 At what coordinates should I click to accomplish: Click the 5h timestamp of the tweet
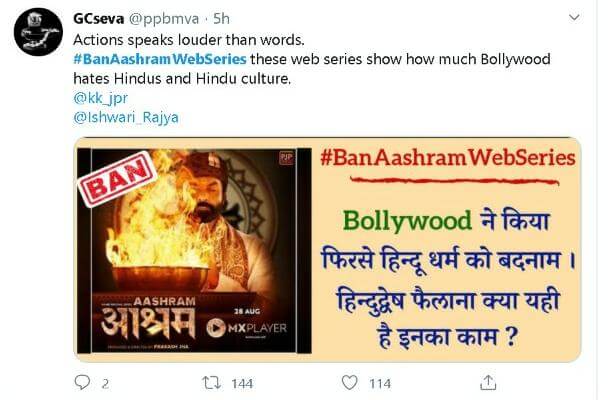(221, 19)
